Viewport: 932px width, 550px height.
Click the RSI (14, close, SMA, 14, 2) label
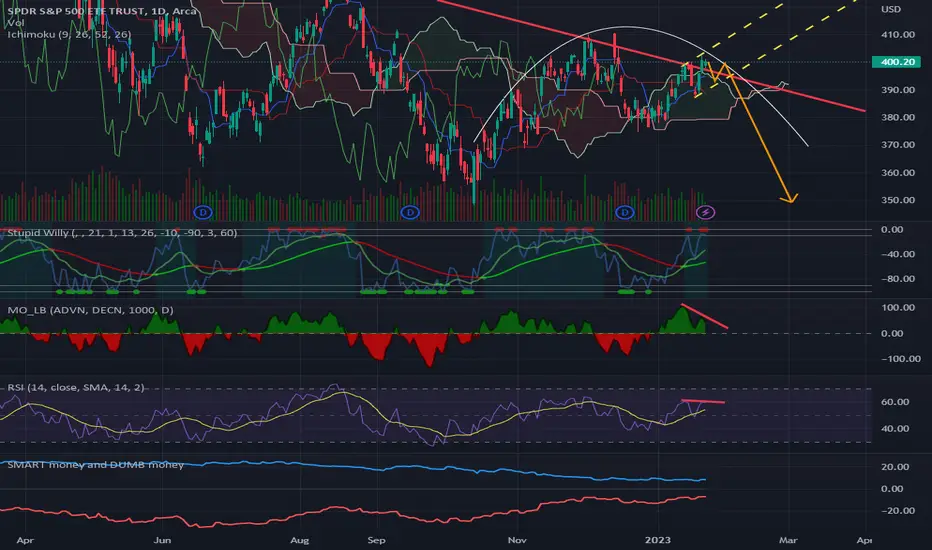(x=75, y=387)
